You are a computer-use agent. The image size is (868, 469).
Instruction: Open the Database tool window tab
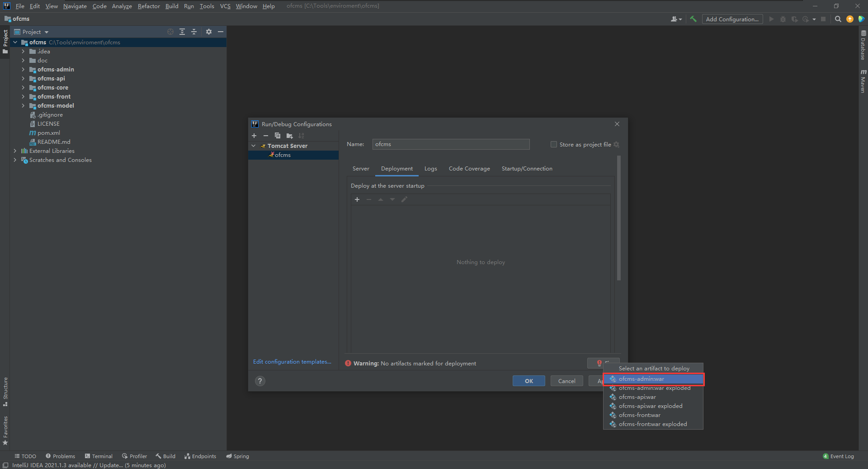tap(863, 45)
